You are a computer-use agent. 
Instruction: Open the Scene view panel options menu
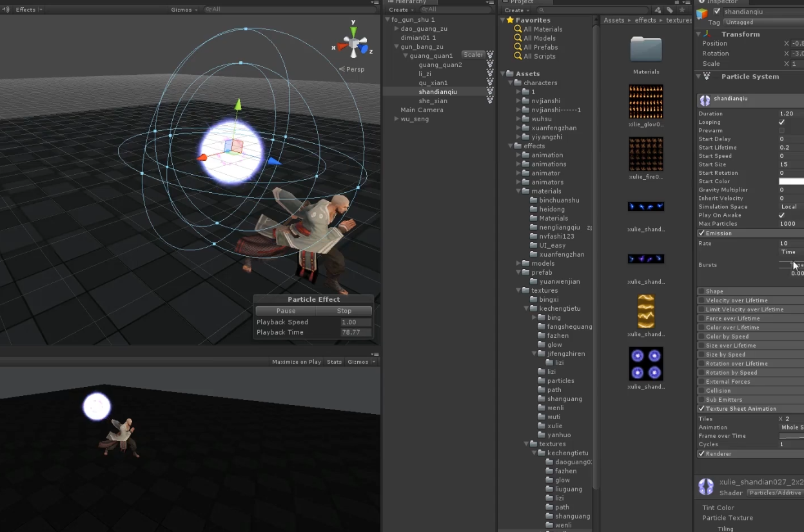(375, 3)
